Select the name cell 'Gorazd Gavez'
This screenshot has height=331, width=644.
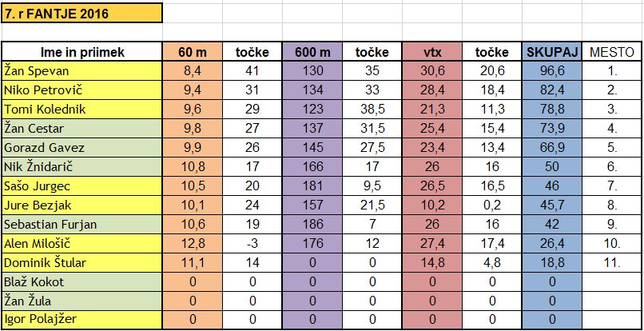81,148
